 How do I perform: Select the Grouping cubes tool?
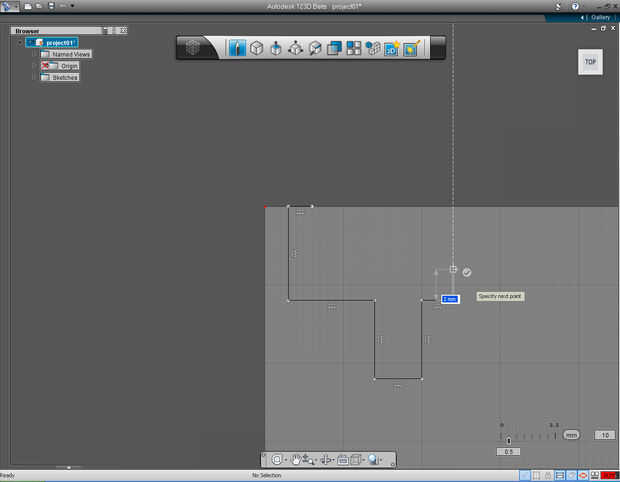point(372,48)
